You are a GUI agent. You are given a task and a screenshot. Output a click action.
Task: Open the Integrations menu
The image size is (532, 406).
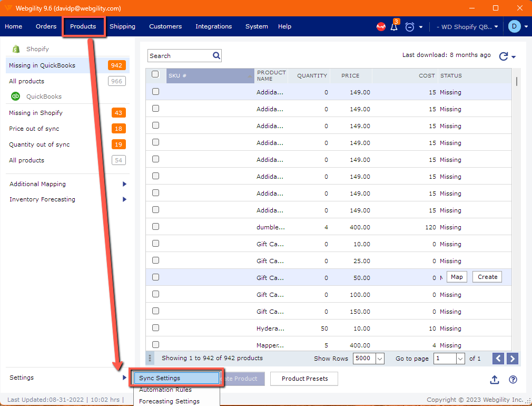point(214,26)
